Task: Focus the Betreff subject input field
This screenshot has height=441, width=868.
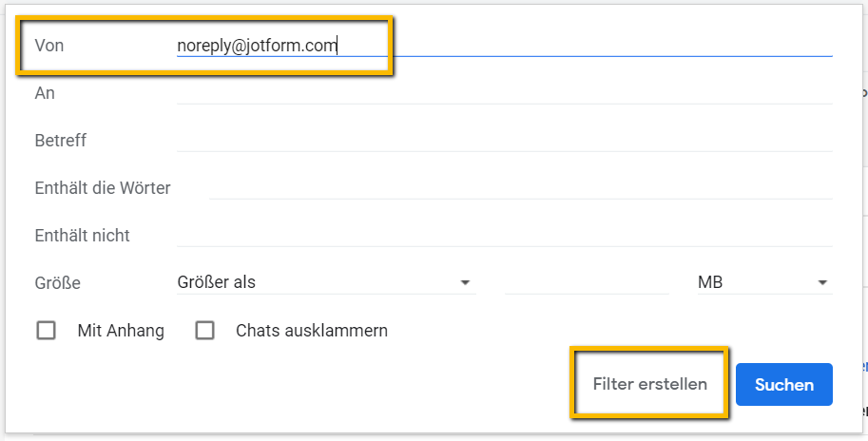Action: point(504,140)
